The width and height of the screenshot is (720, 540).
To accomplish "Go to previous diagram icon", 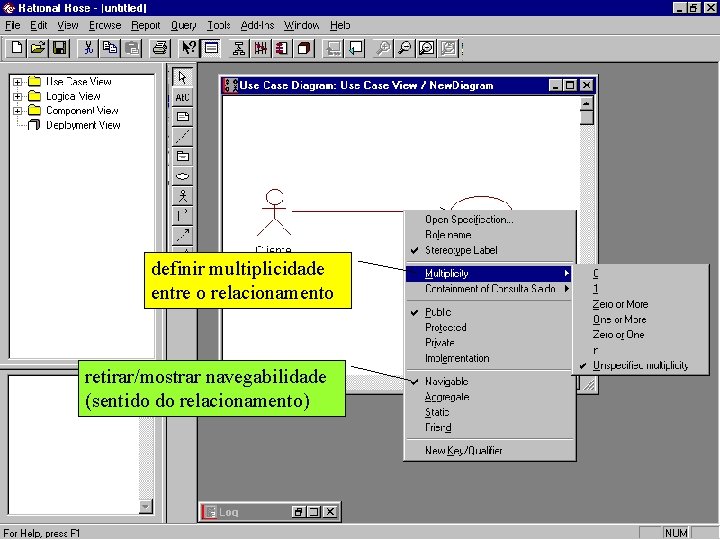I will pos(355,48).
